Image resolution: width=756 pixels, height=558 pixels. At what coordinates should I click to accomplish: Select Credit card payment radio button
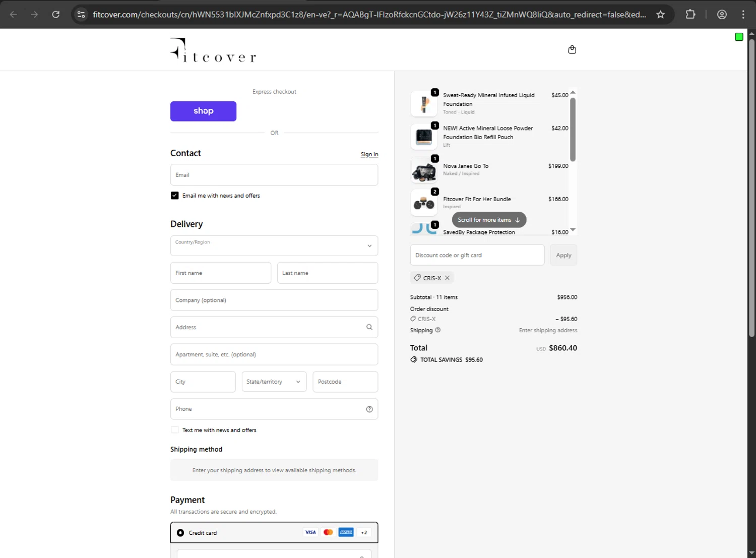tap(180, 533)
